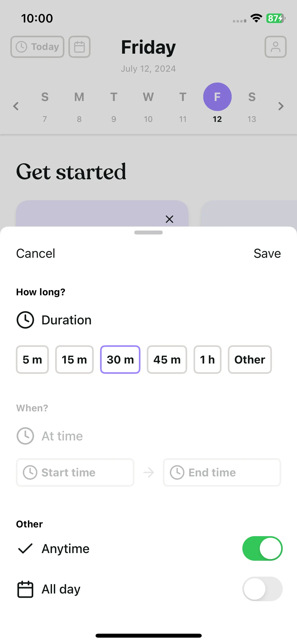Screen dimensions: 297x644
Task: Click the Anytime checkmark icon
Action: pos(25,549)
